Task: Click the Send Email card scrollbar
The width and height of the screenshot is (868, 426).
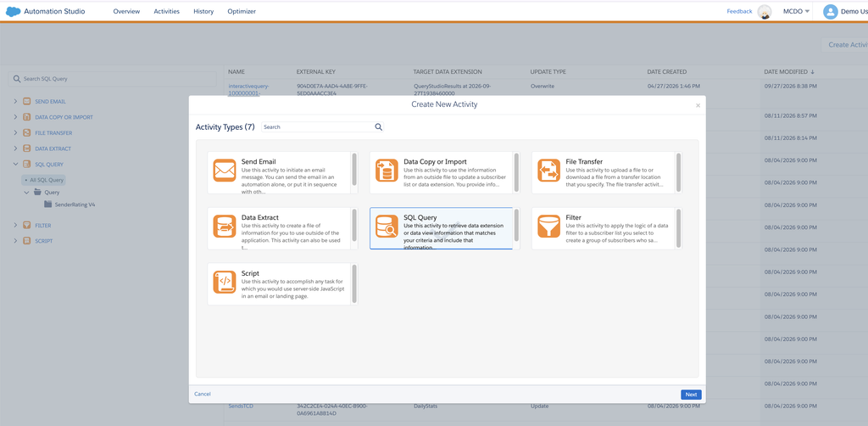Action: [x=354, y=170]
